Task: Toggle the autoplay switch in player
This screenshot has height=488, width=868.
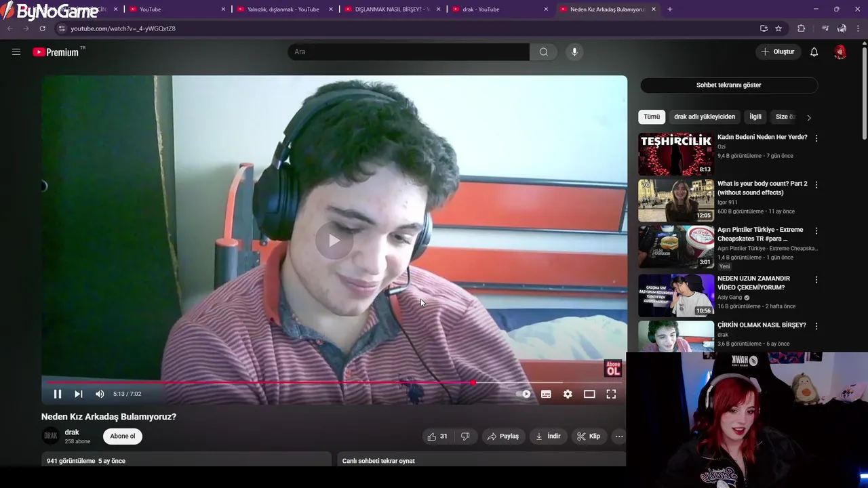Action: click(x=524, y=394)
